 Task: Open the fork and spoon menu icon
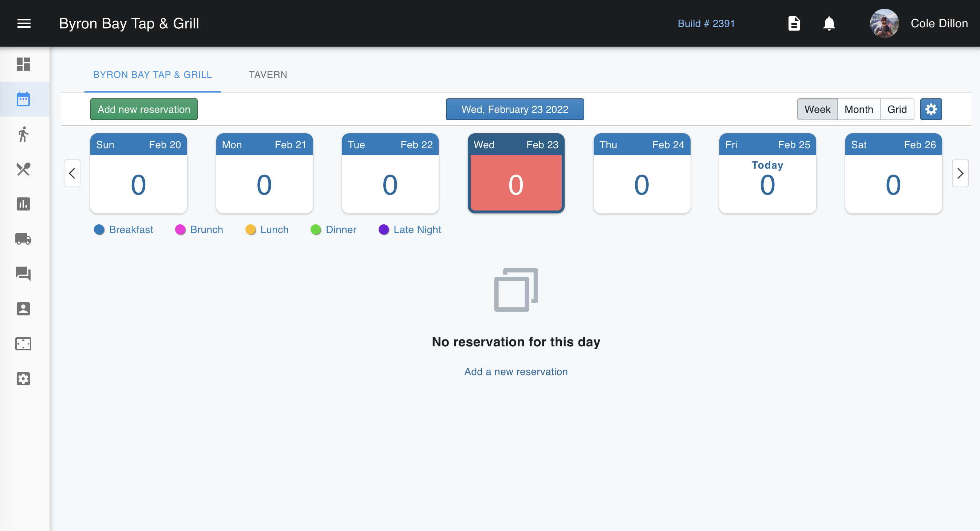point(23,169)
